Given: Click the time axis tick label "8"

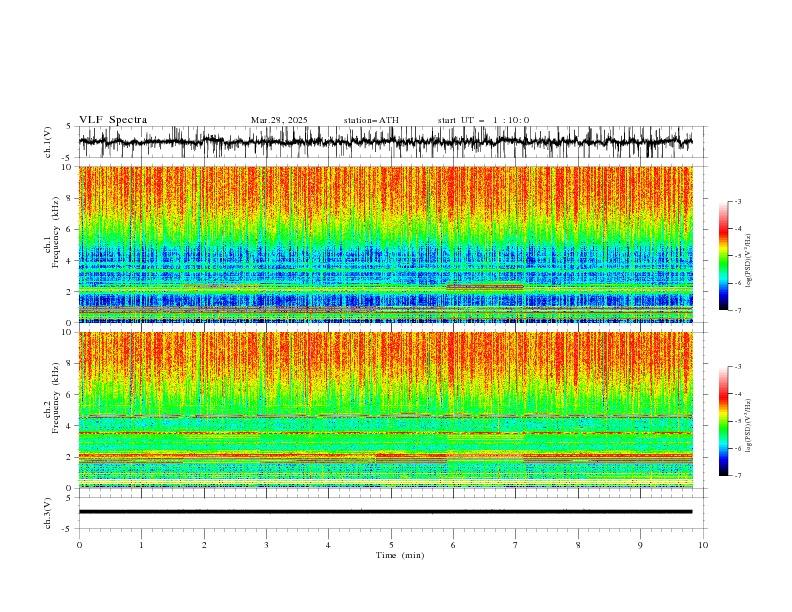Looking at the screenshot, I should (x=578, y=545).
